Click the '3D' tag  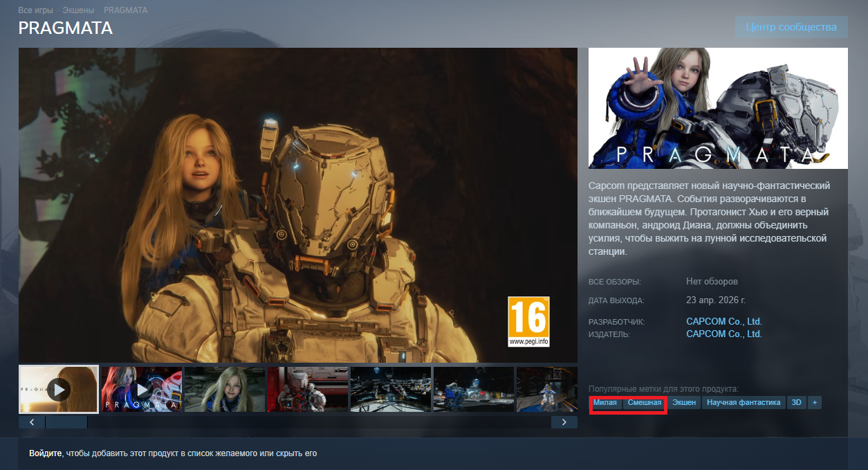point(797,402)
